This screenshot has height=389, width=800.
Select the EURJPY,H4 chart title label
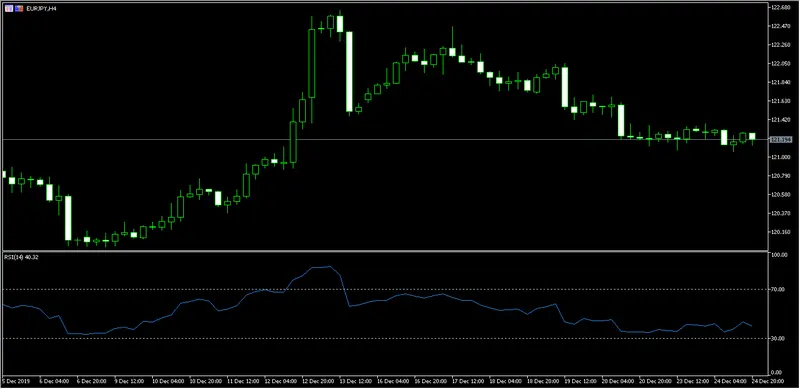tap(40, 8)
